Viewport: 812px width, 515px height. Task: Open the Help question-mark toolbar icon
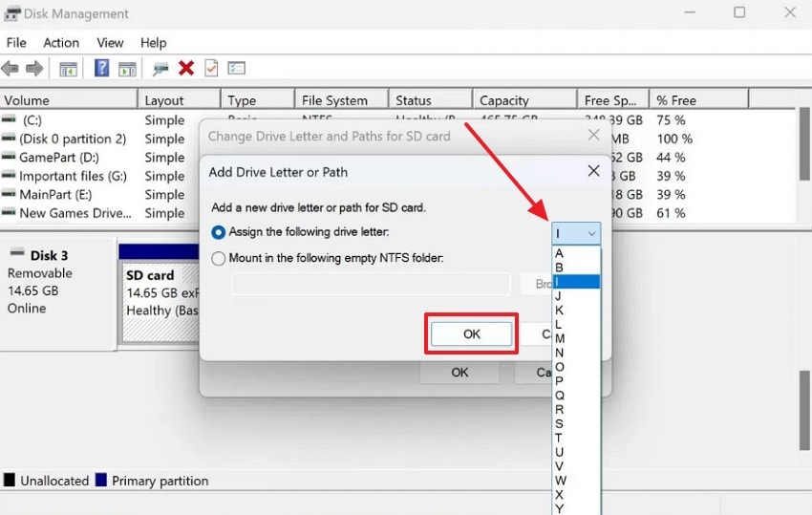(101, 68)
